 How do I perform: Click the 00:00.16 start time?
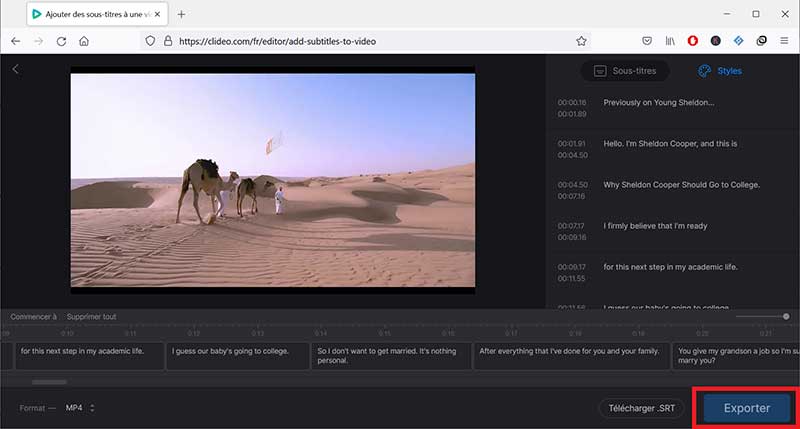click(572, 103)
